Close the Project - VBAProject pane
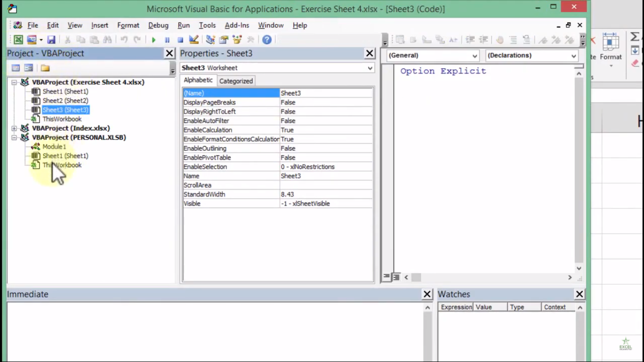The width and height of the screenshot is (644, 362). point(170,54)
